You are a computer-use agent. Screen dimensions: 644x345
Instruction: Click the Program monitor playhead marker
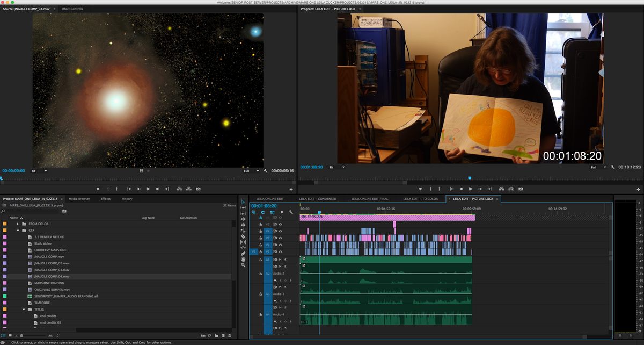(470, 178)
